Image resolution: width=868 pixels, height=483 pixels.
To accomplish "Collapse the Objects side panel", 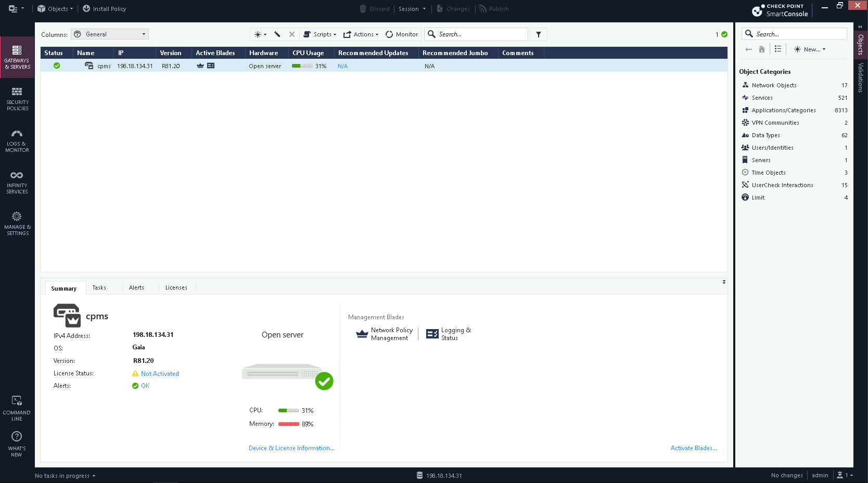I will click(860, 27).
